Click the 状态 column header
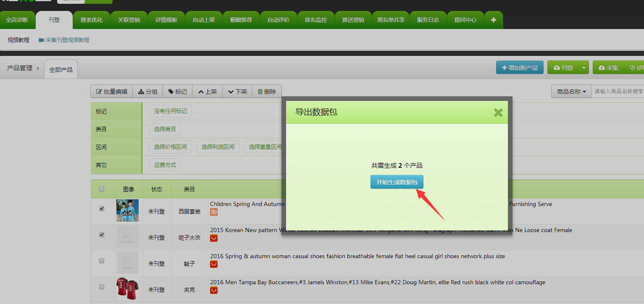The width and height of the screenshot is (644, 304). [x=157, y=189]
